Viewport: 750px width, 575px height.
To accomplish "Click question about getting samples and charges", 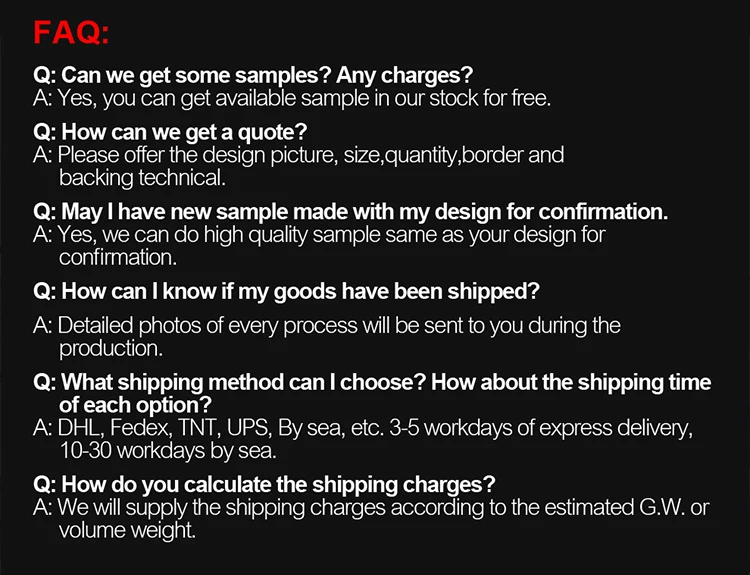I will point(253,76).
